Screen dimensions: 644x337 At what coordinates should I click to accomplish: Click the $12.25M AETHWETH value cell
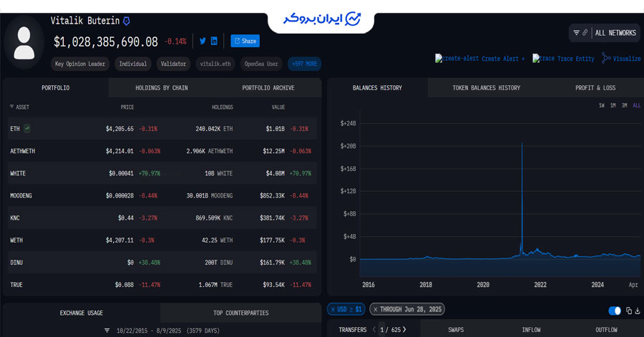273,151
